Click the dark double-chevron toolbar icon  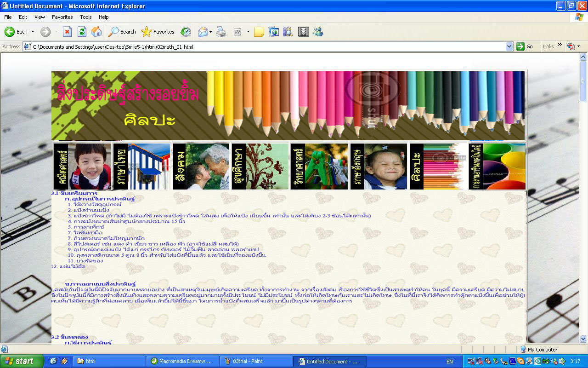click(303, 32)
